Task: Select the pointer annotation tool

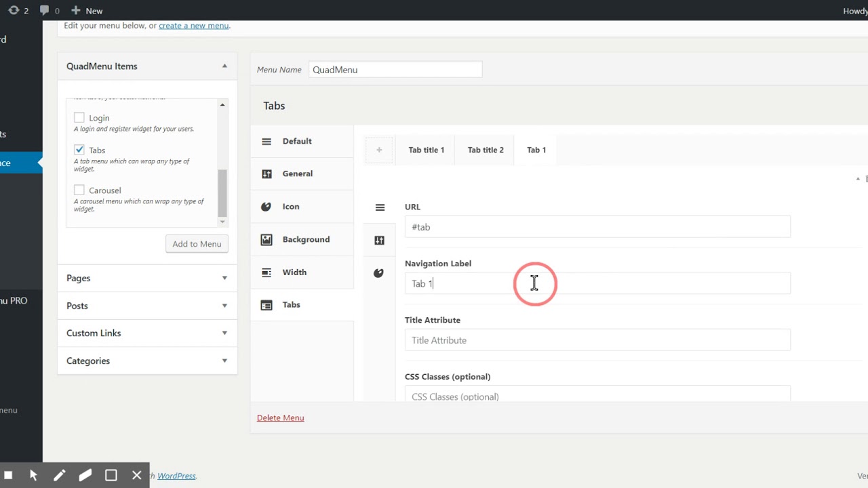Action: click(x=33, y=475)
